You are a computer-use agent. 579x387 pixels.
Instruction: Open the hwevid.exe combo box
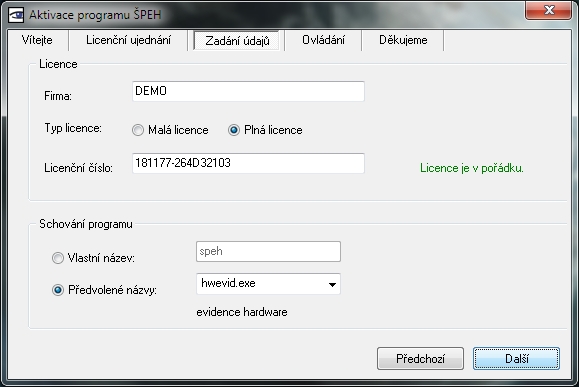(268, 284)
